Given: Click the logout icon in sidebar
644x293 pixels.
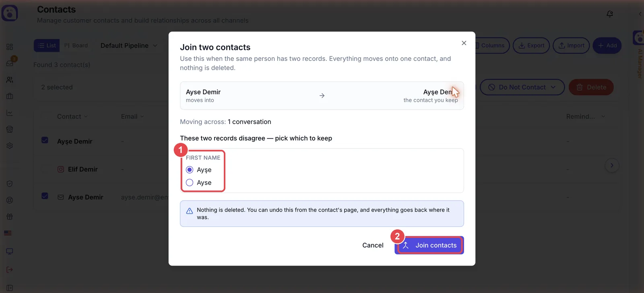Looking at the screenshot, I should (x=10, y=270).
